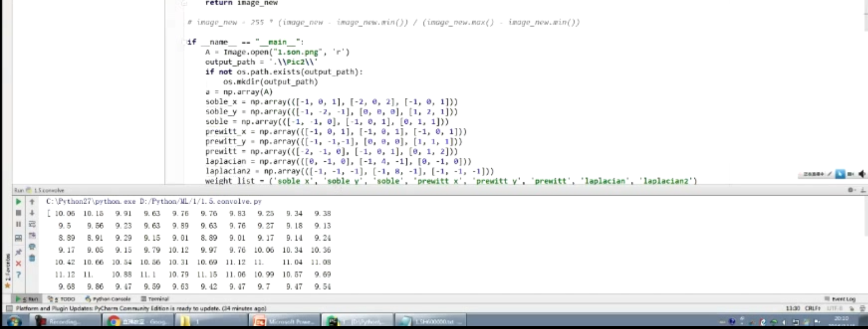Click the Hector inspector icon in status bar
This screenshot has width=868, height=329.
862,309
